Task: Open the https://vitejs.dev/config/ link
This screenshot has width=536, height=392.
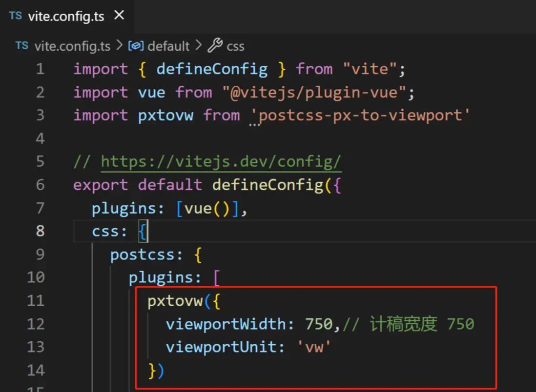Action: point(221,162)
